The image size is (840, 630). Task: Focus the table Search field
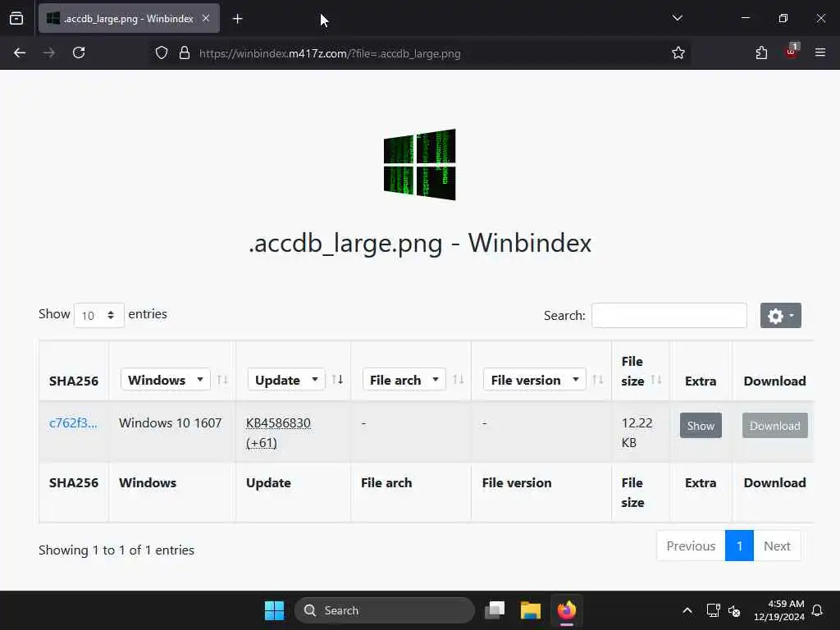(x=669, y=316)
